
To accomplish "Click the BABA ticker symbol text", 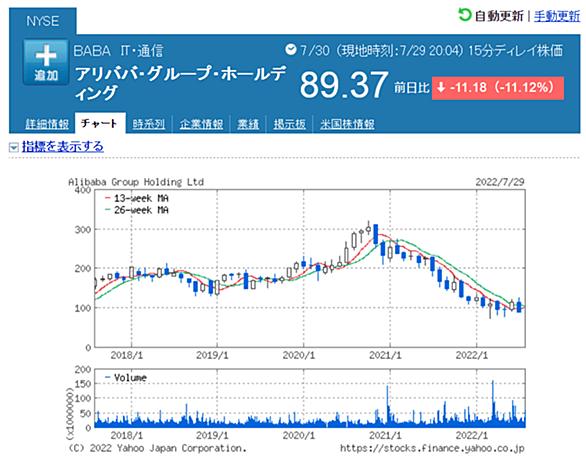I will click(92, 51).
